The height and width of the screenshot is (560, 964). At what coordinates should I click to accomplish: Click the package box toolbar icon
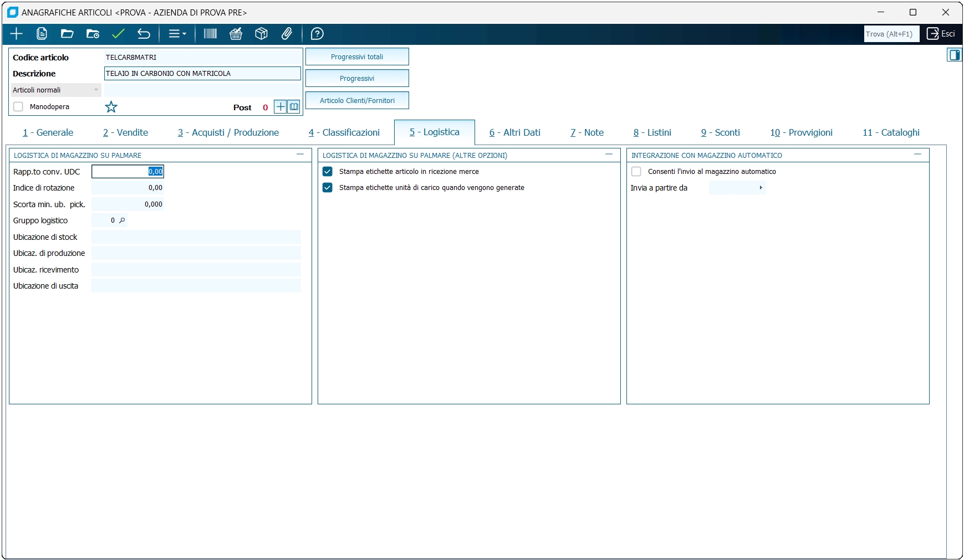point(261,34)
